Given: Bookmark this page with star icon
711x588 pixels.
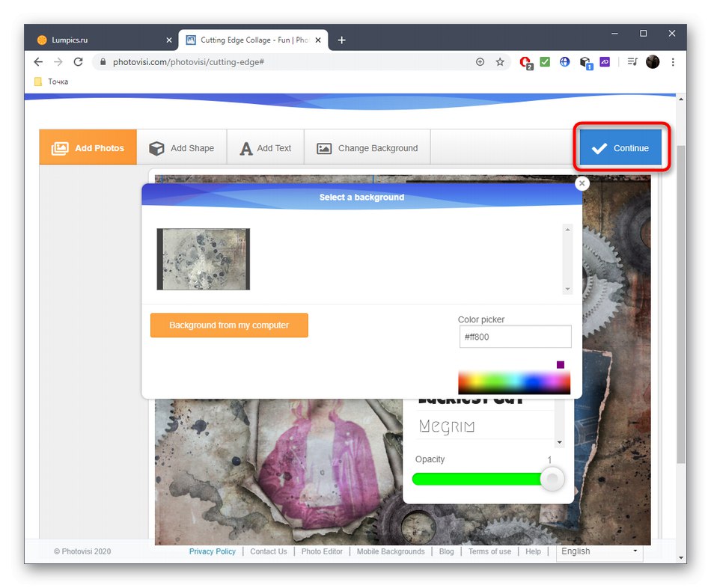Looking at the screenshot, I should click(500, 61).
